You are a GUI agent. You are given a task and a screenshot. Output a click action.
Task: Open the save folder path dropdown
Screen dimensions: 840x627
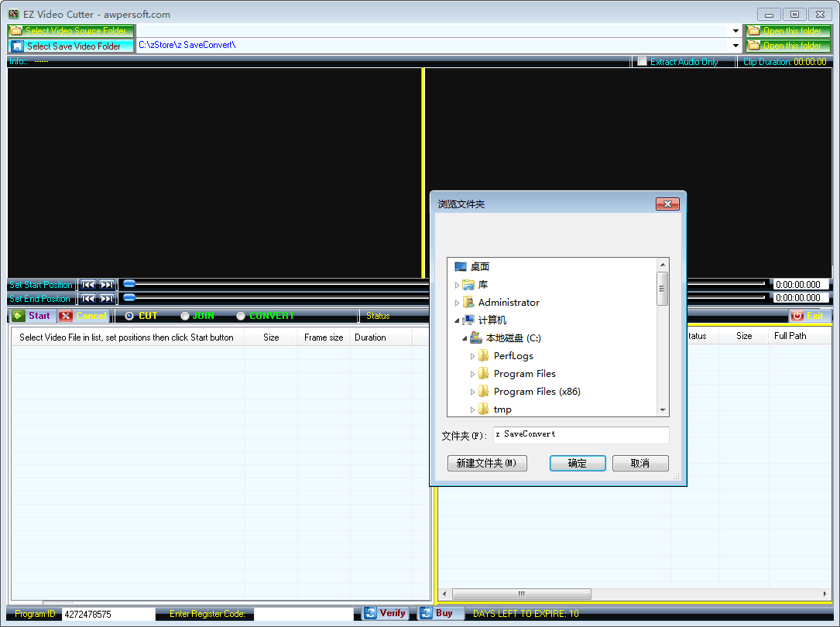(735, 45)
